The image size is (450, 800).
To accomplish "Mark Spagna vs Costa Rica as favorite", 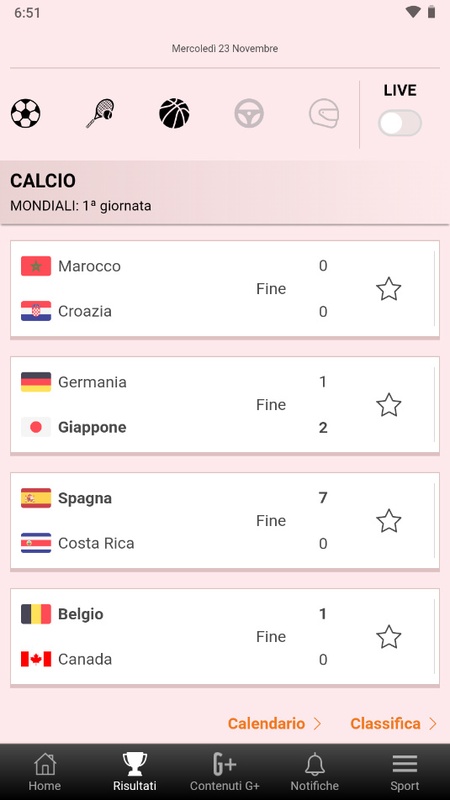I will (389, 520).
